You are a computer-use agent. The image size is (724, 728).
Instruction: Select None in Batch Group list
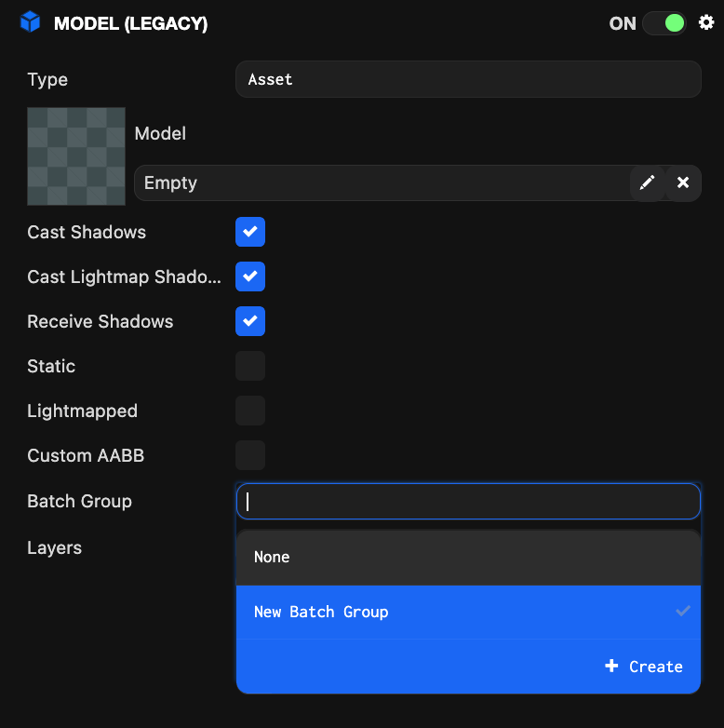tap(468, 557)
